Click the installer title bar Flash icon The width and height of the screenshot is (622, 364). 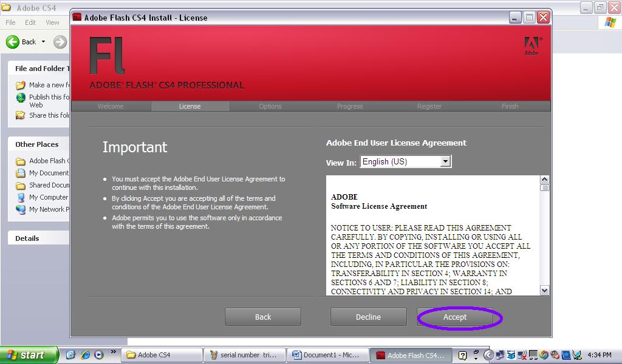pyautogui.click(x=77, y=17)
